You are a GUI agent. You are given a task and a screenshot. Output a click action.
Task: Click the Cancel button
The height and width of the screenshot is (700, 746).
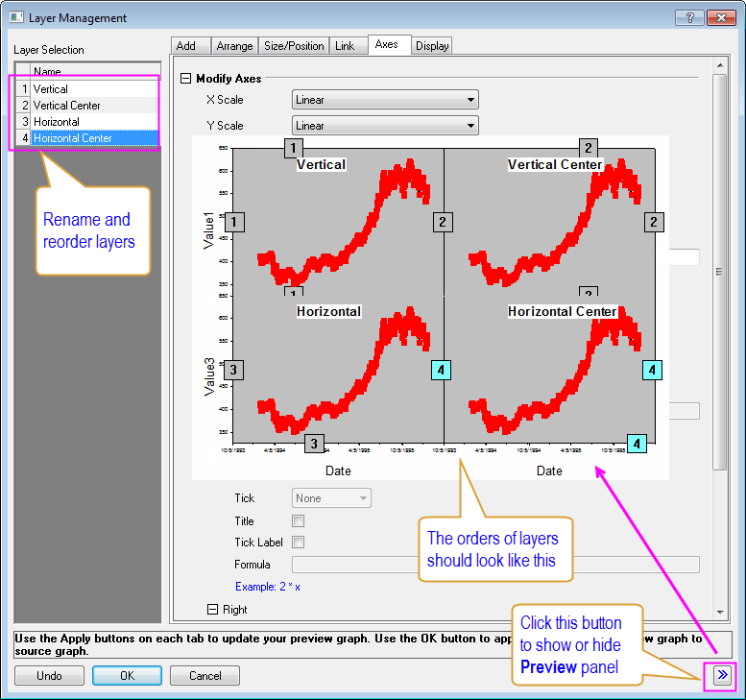click(x=205, y=676)
